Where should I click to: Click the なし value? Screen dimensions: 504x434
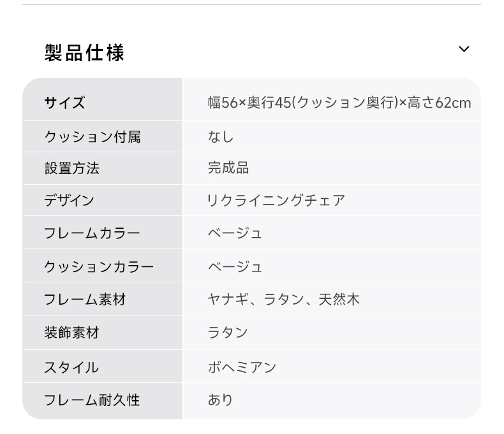[x=221, y=137]
